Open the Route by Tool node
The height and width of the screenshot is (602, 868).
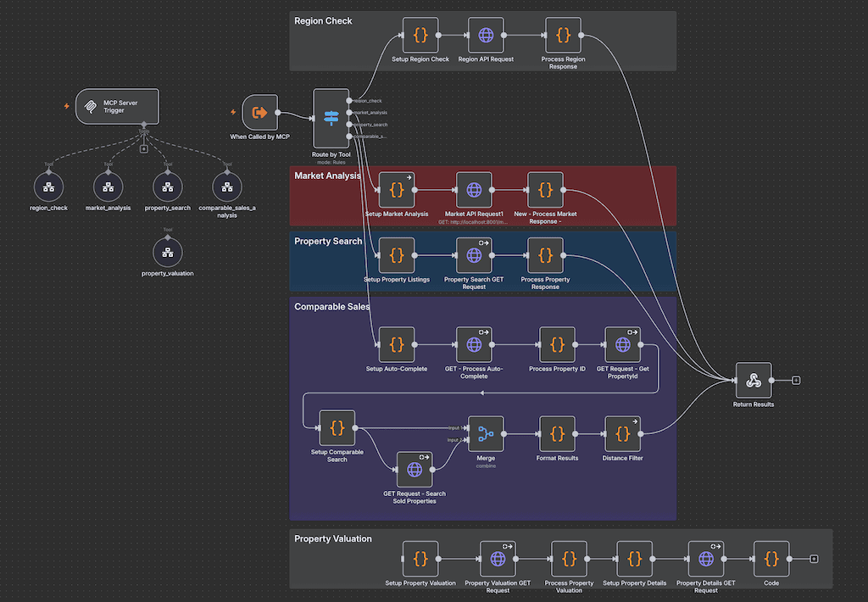(x=331, y=119)
